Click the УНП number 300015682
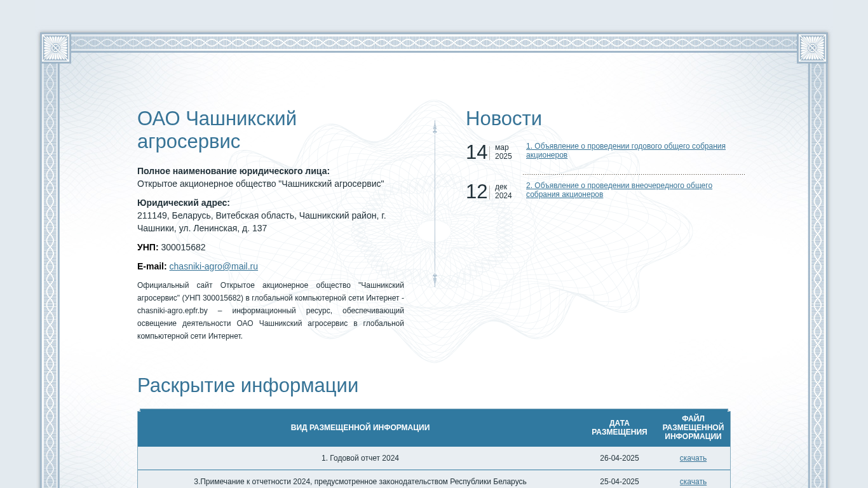Viewport: 868px width, 488px height. click(183, 247)
